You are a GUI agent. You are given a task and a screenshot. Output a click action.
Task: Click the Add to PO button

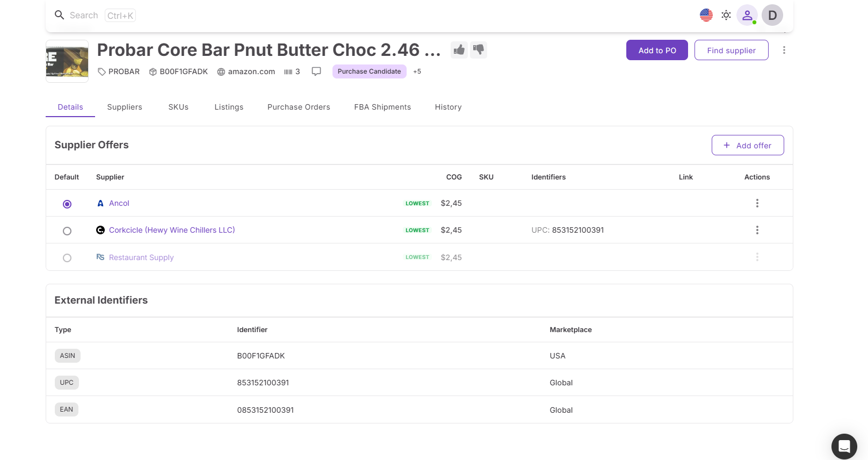tap(657, 50)
